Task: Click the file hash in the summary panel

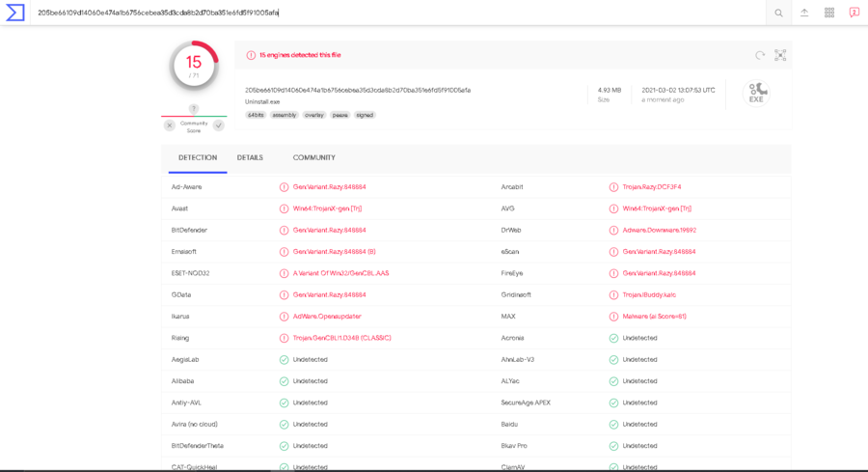Action: 358,91
